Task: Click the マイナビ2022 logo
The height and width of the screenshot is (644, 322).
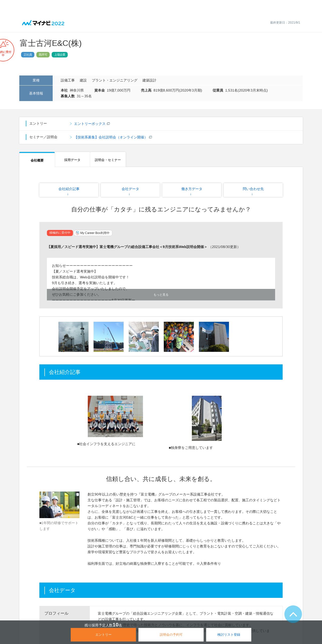Action: coord(43,23)
